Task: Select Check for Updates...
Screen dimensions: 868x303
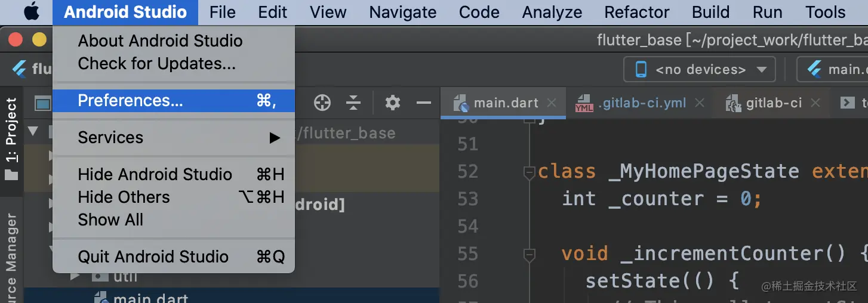Action: pyautogui.click(x=174, y=63)
